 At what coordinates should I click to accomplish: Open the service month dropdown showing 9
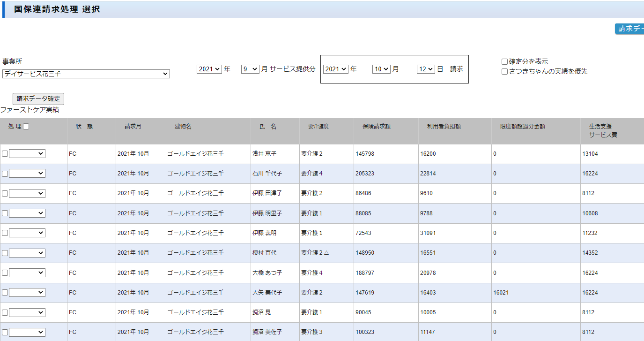[x=250, y=69]
